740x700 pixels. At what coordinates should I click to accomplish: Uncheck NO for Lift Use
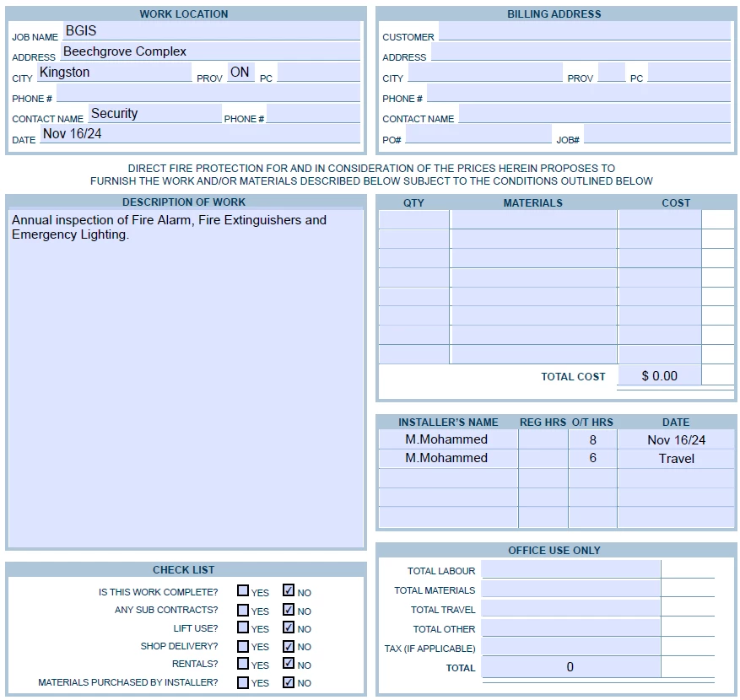tap(289, 627)
